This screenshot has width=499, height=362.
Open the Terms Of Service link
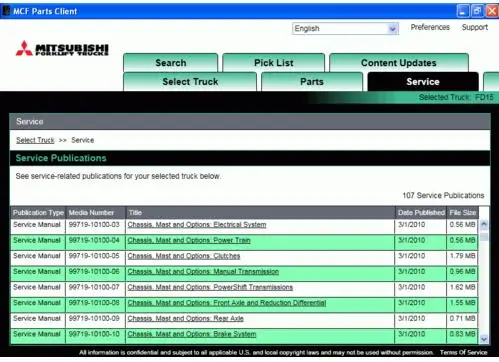(x=463, y=352)
